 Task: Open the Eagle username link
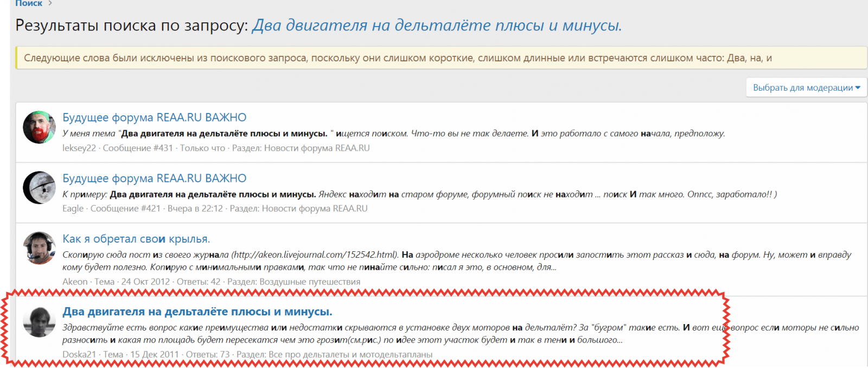click(x=73, y=208)
